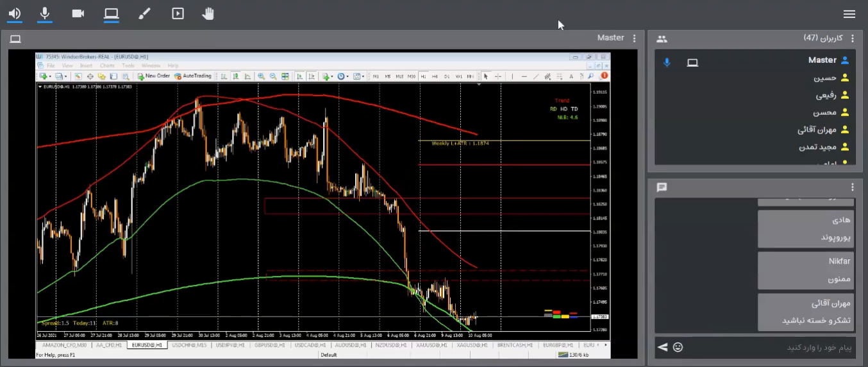Open the users panel three-dot options

(853, 38)
